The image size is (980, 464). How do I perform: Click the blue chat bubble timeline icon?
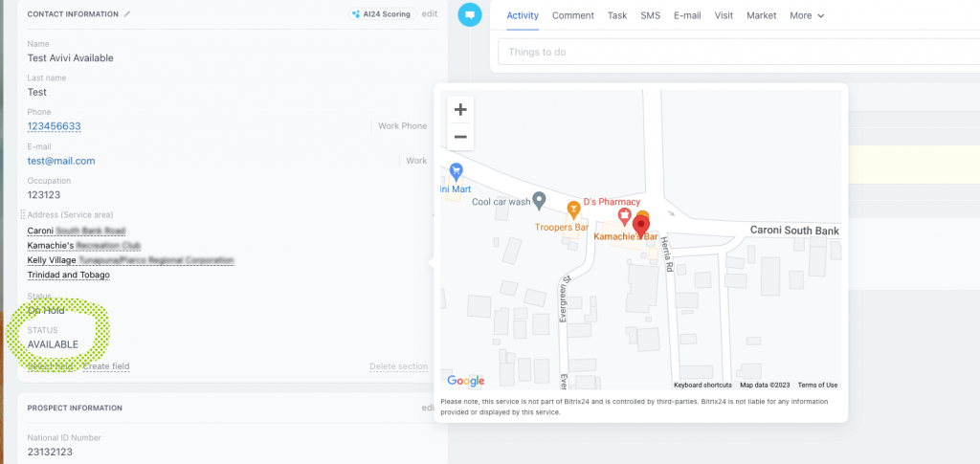[469, 14]
